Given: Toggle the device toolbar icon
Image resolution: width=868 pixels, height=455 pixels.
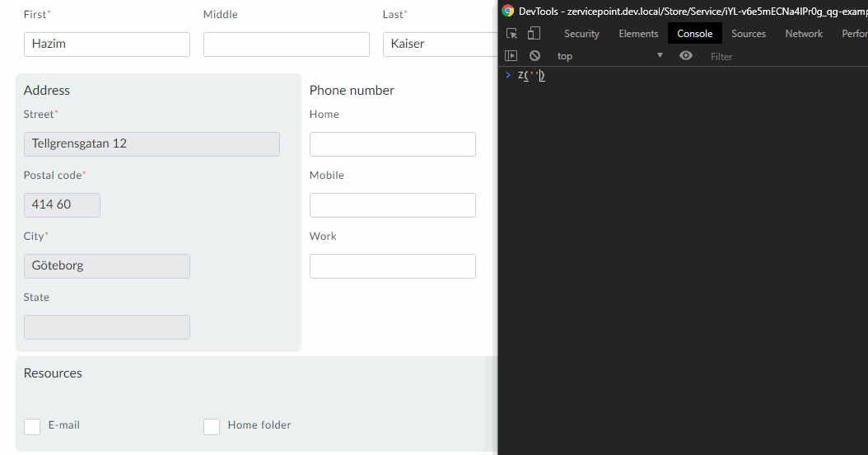Looking at the screenshot, I should click(534, 34).
